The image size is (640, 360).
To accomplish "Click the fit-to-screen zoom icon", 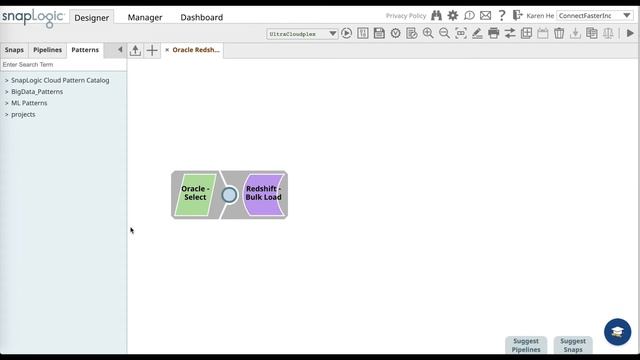I will 461,33.
